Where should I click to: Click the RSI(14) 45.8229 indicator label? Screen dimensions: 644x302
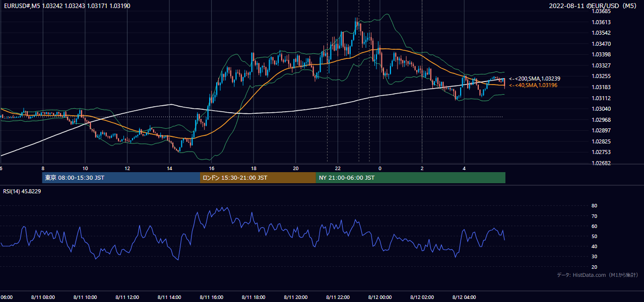pyautogui.click(x=22, y=191)
